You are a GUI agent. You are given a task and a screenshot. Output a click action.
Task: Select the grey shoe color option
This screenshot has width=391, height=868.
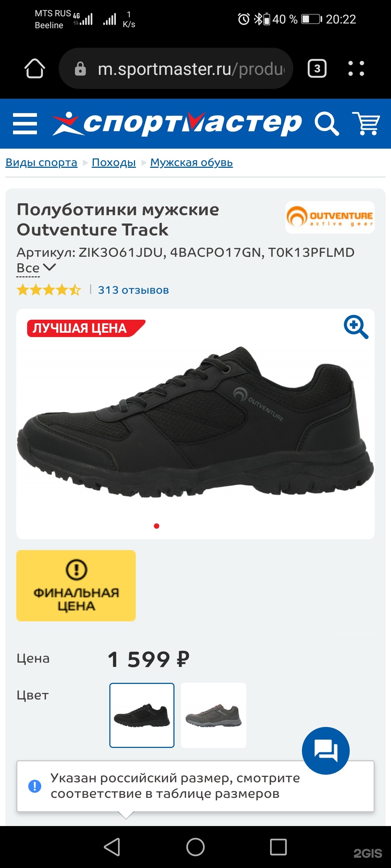tap(214, 715)
